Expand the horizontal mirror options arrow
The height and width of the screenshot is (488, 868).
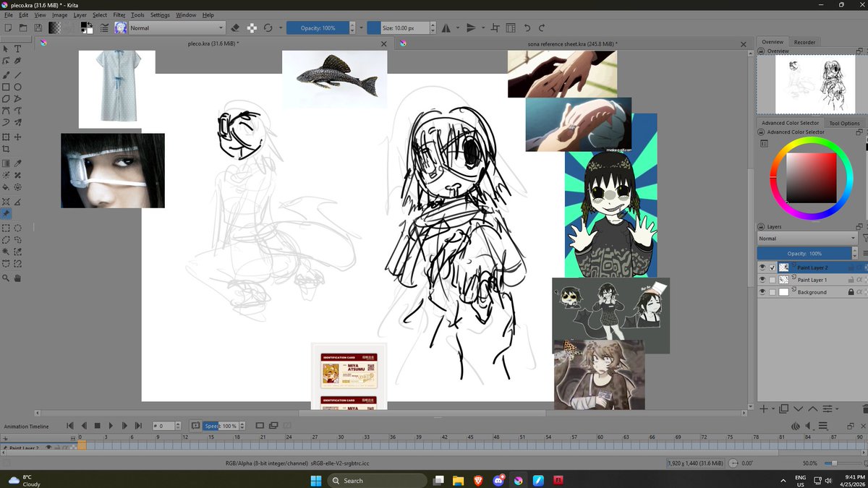(x=458, y=28)
